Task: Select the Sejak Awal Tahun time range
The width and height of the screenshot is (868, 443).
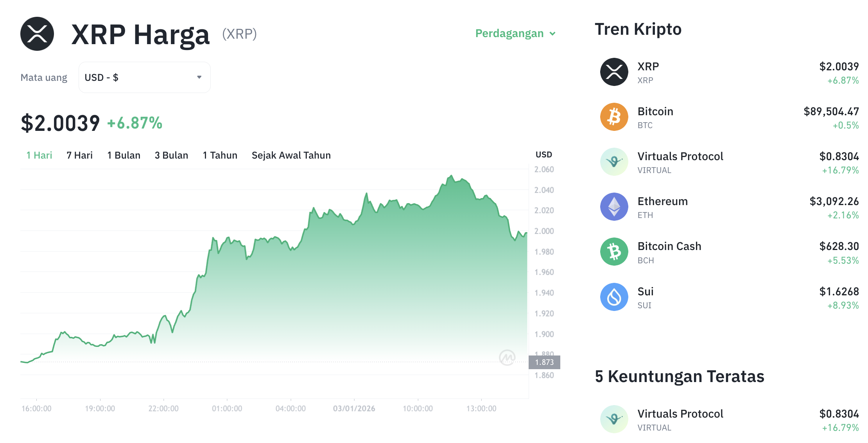Action: click(x=291, y=155)
